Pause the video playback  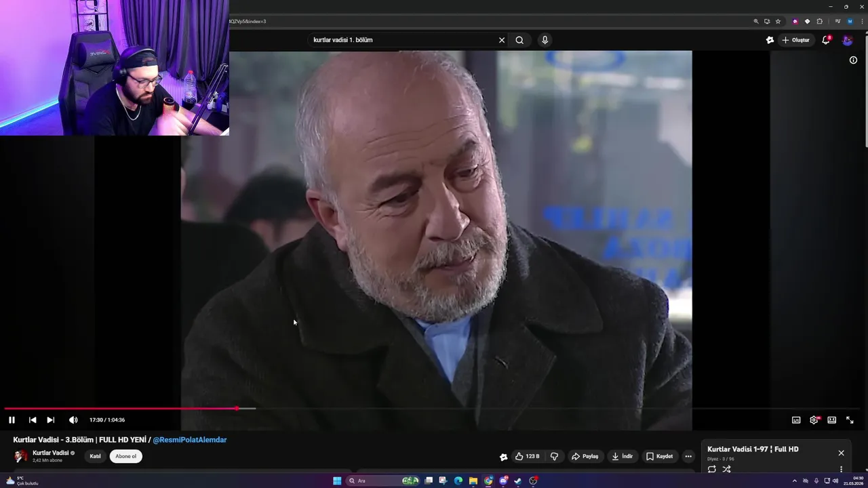[x=12, y=420]
